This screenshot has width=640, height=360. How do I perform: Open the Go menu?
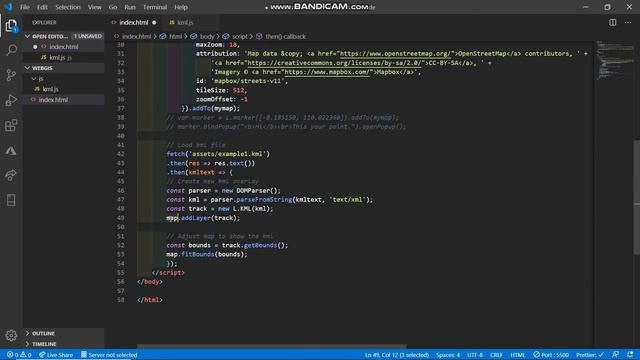point(113,7)
